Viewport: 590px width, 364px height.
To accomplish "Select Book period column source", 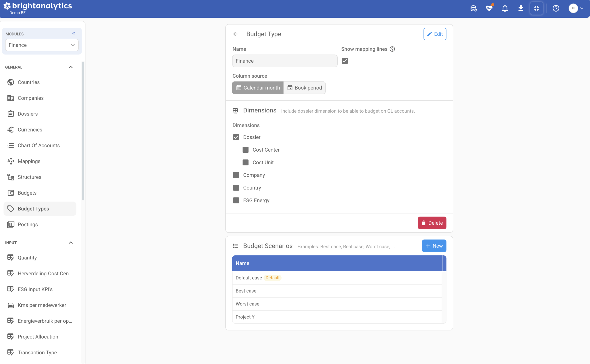I will point(304,88).
